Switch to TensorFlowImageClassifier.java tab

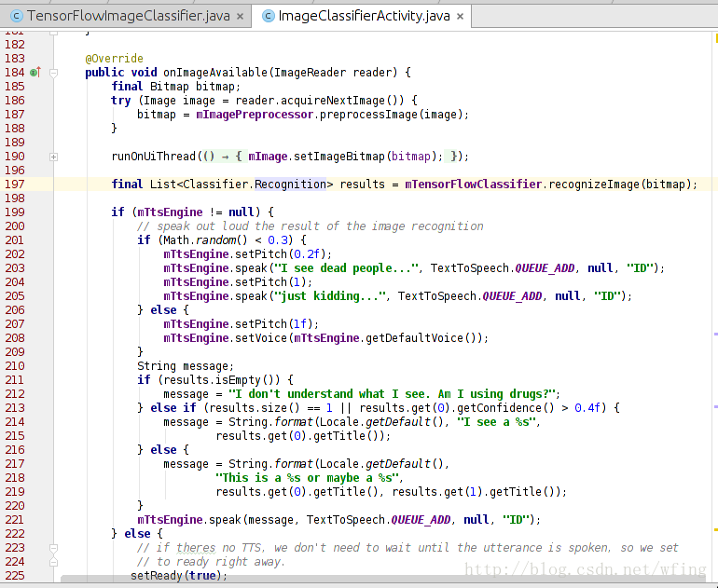tap(126, 17)
